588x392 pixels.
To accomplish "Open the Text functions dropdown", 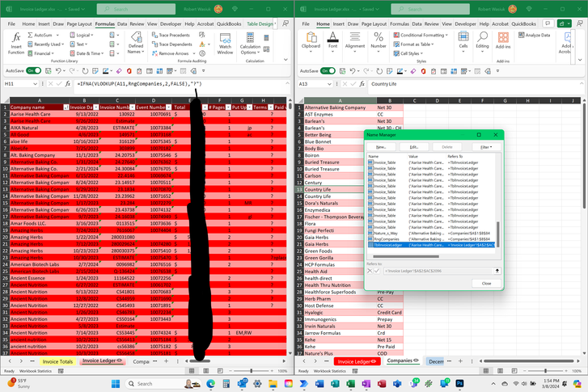I will [78, 44].
